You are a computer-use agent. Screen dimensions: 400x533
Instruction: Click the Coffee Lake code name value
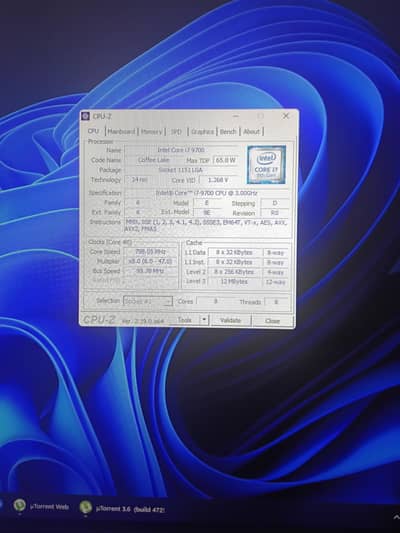(154, 160)
